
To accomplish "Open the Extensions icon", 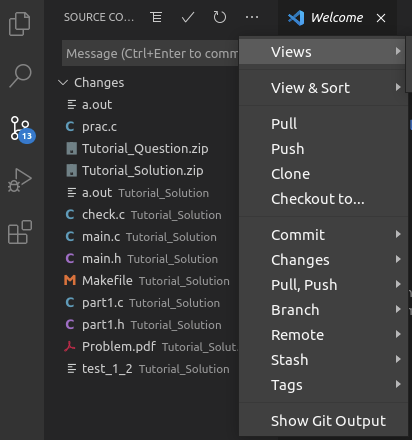I will click(20, 232).
